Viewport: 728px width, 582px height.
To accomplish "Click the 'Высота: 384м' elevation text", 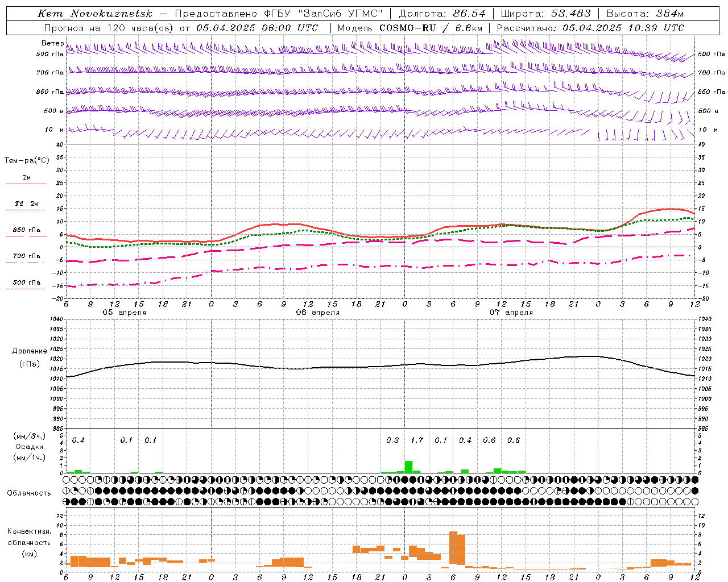I will 645,14.
